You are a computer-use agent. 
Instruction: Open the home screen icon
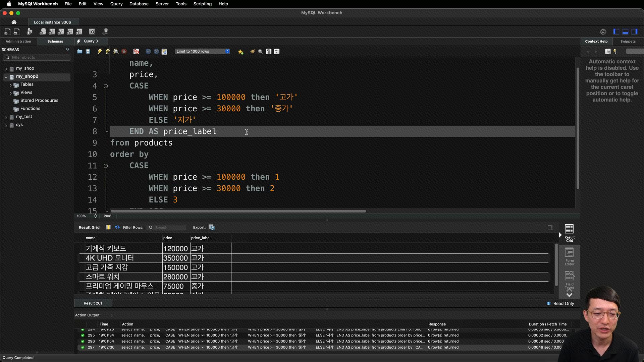coord(14,22)
